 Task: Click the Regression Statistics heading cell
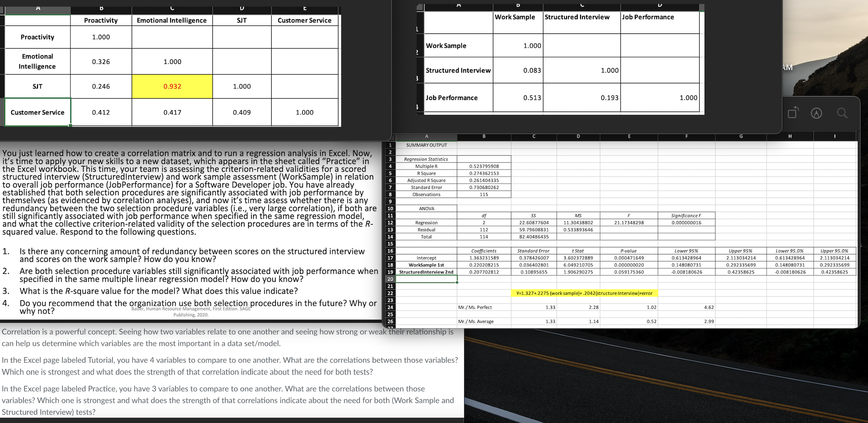click(426, 159)
